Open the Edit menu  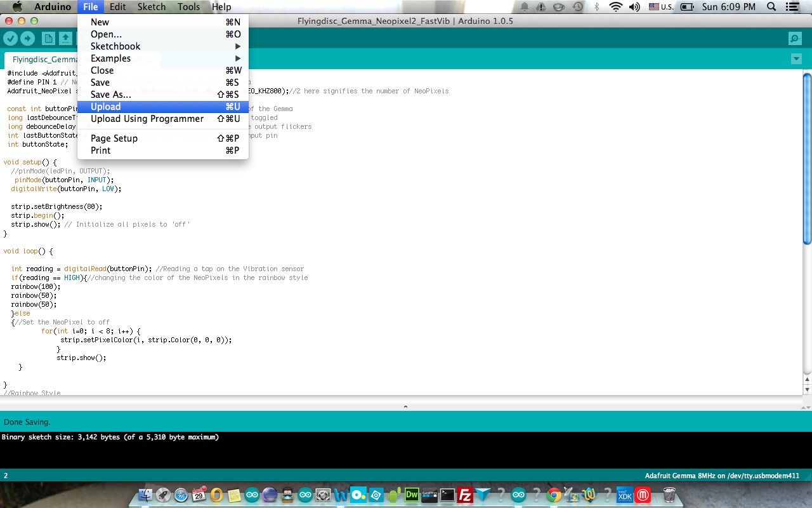click(117, 7)
